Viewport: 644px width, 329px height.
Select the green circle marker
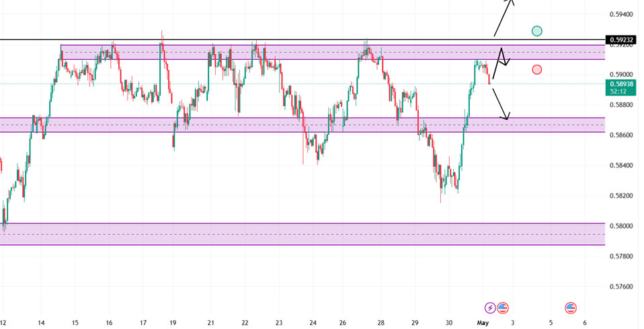coord(537,31)
